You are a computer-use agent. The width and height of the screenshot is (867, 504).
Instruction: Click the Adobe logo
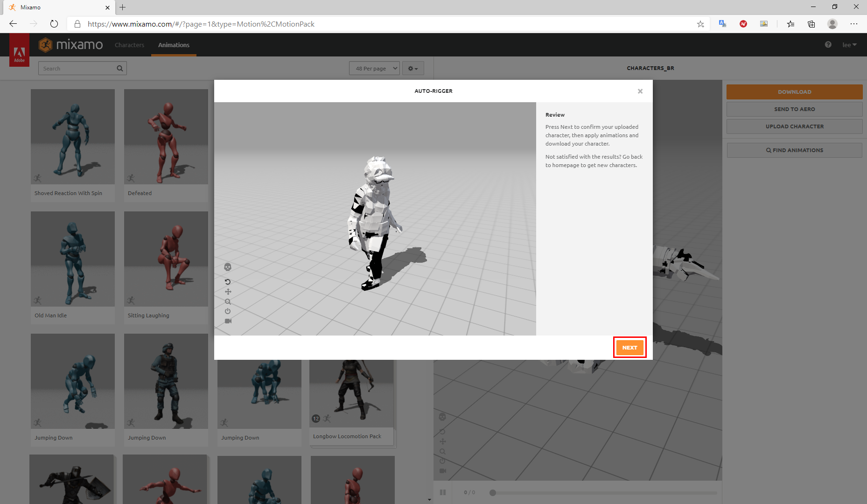(x=19, y=50)
